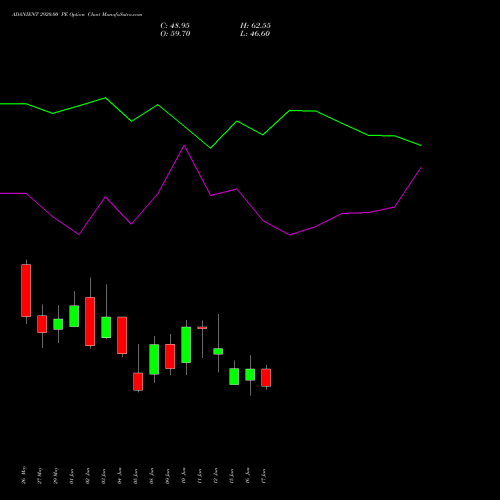Select the last red candle above 17 Jun
The height and width of the screenshot is (500, 500).
(266, 378)
